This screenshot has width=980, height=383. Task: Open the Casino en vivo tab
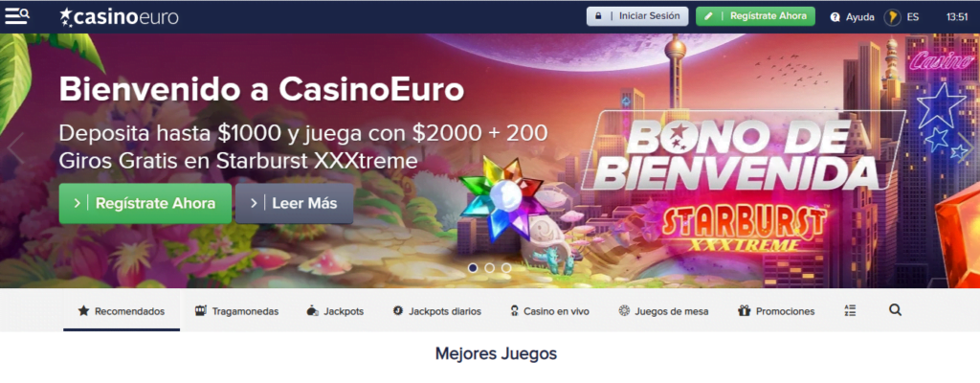click(x=549, y=311)
